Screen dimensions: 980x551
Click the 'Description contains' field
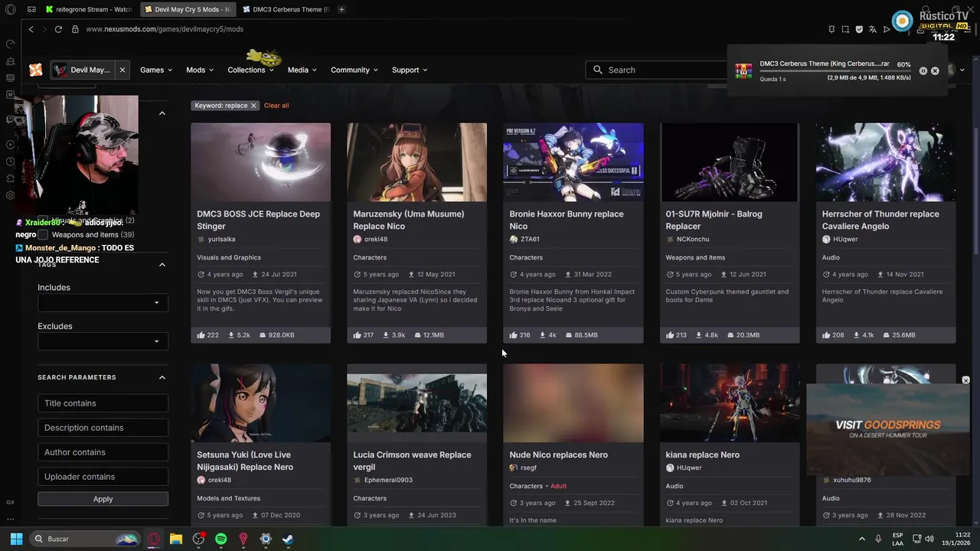pyautogui.click(x=103, y=428)
